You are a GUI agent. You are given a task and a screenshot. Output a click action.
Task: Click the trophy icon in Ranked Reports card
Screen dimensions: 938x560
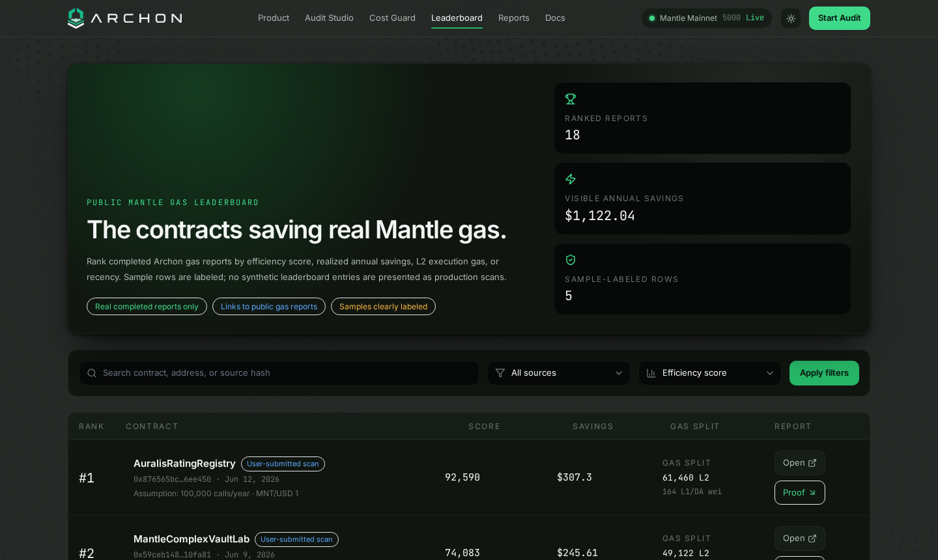pyautogui.click(x=571, y=99)
